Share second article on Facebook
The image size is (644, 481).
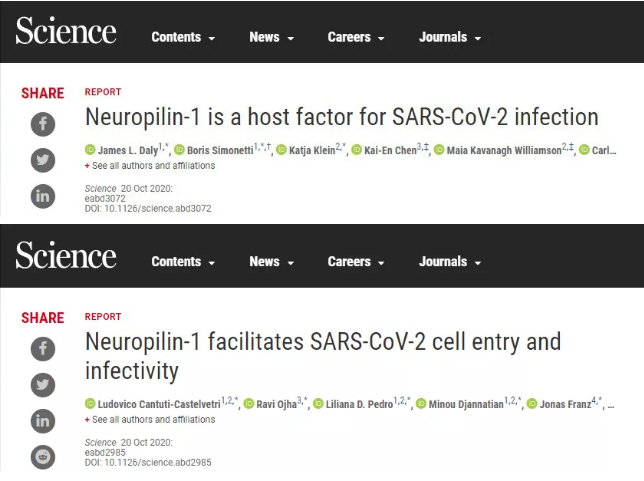[x=43, y=349]
